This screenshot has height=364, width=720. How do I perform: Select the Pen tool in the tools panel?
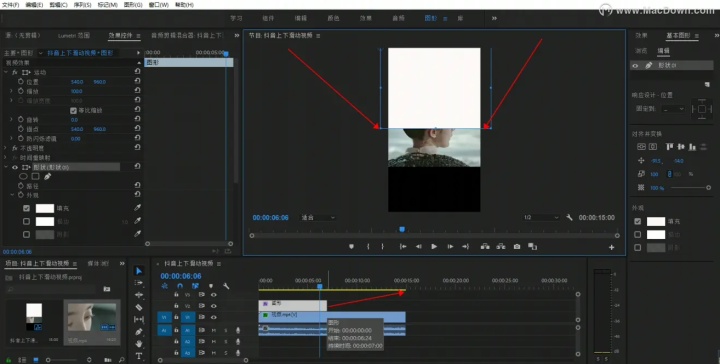(x=139, y=331)
